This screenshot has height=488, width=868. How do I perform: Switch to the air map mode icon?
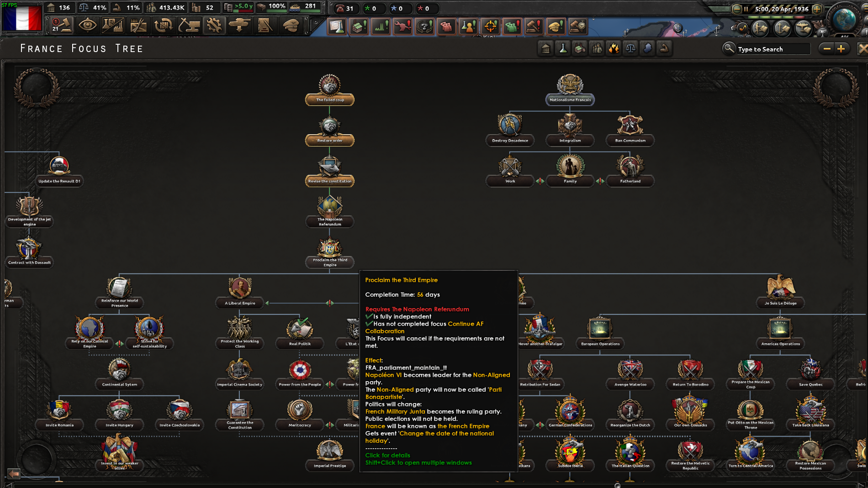click(803, 28)
